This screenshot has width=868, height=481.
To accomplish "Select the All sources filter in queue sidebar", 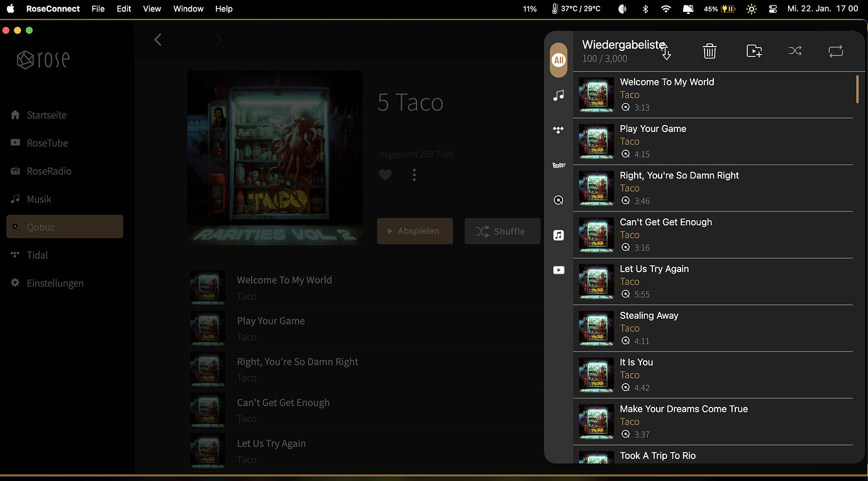I will [x=559, y=60].
